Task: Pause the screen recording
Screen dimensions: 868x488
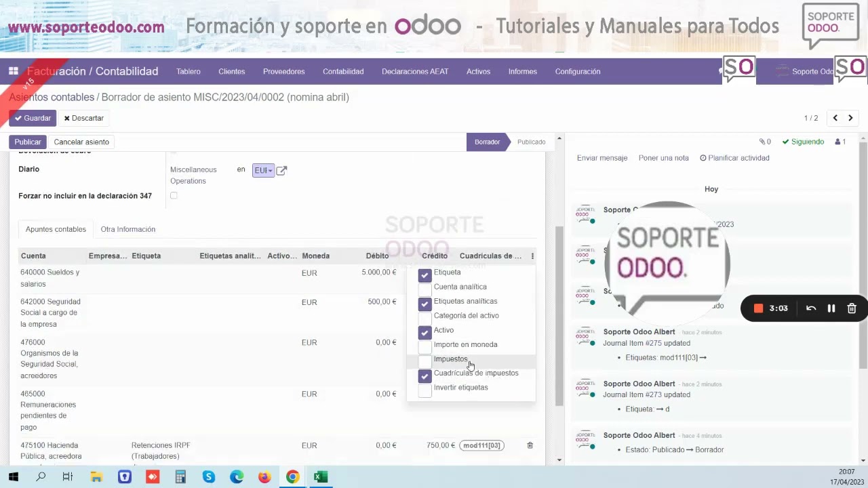Action: point(831,308)
